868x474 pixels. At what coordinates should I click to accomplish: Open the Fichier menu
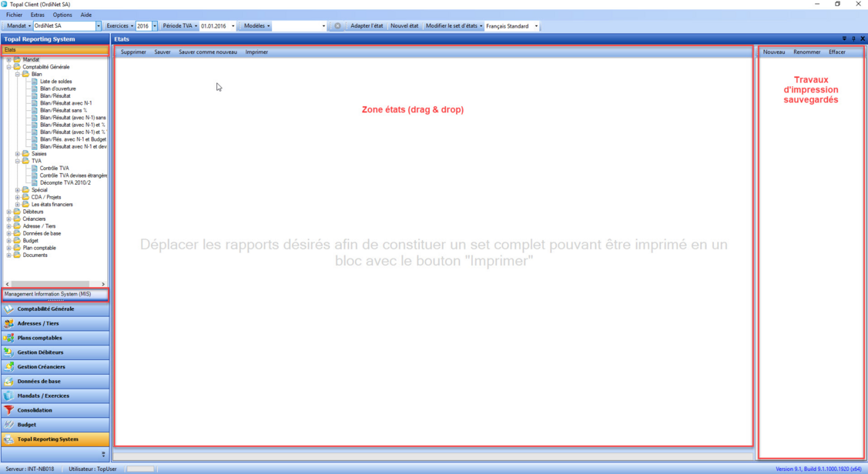[14, 15]
